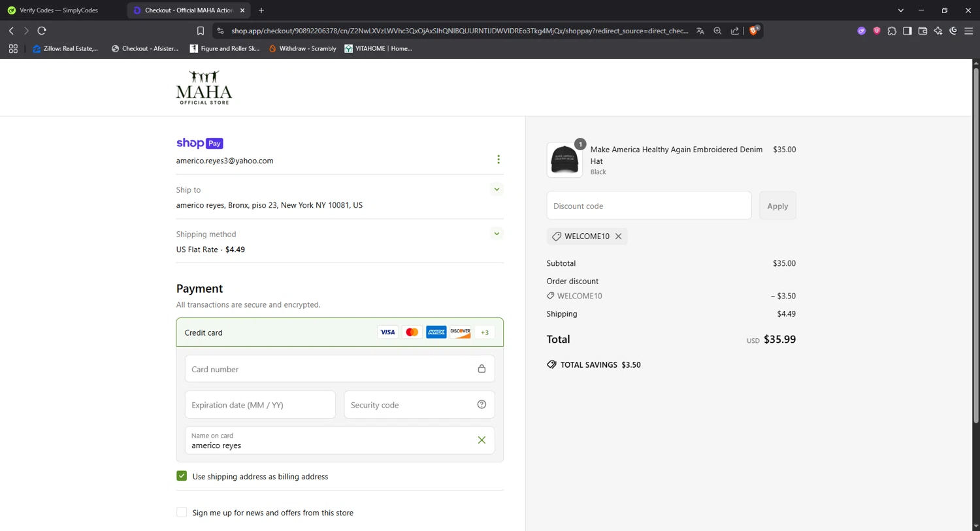Open a new tab with plus button
The height and width of the screenshot is (531, 980).
(x=261, y=10)
